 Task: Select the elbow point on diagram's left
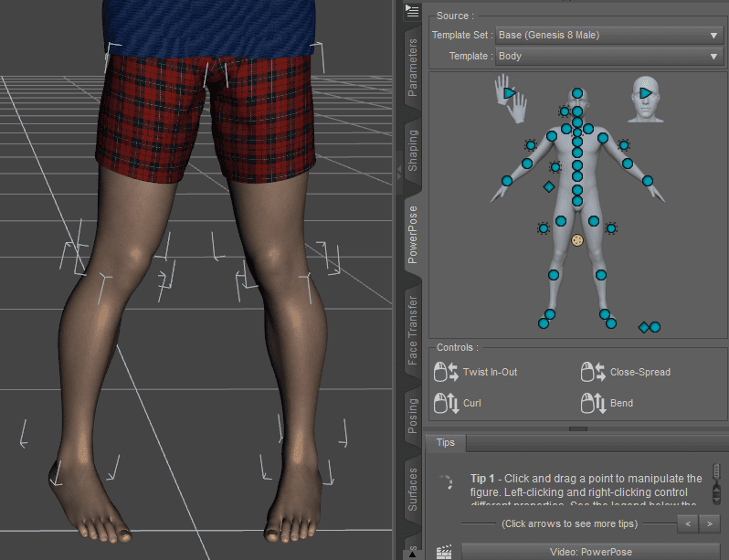[x=527, y=164]
